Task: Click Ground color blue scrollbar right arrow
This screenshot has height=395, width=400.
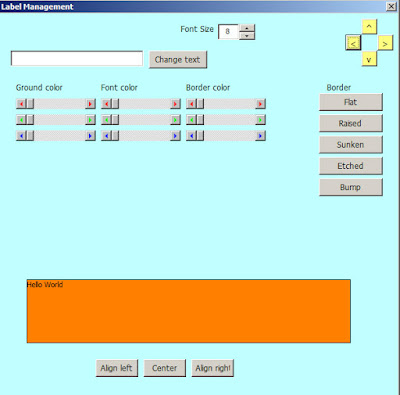Action: pyautogui.click(x=90, y=136)
